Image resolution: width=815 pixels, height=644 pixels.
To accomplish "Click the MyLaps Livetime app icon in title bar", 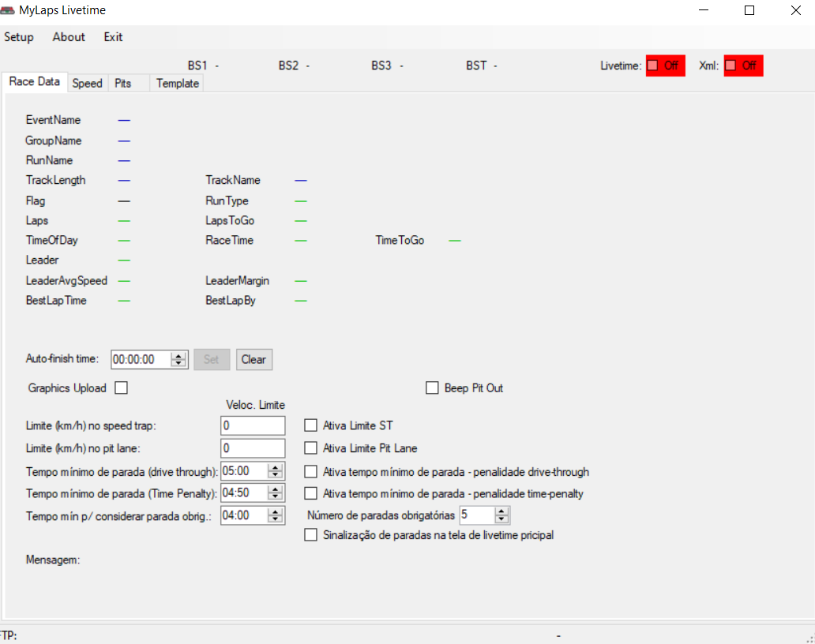I will (7, 10).
